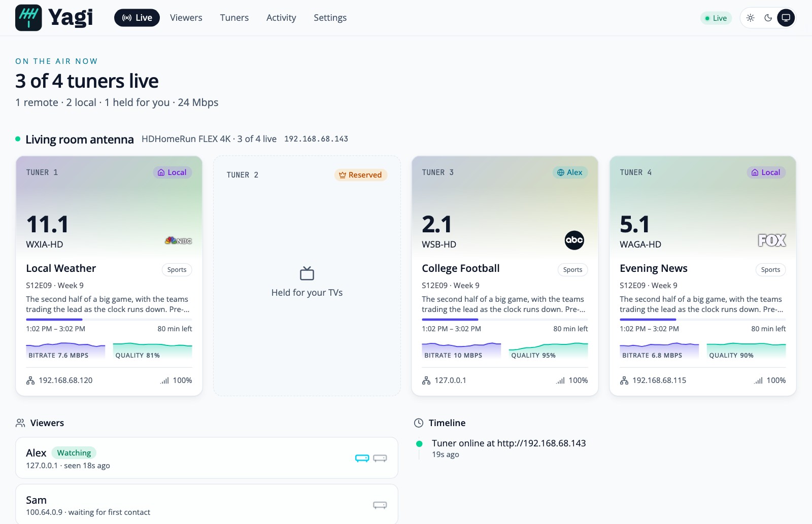Click network icon beside 192.168.68.120
This screenshot has width=812, height=524.
point(30,380)
